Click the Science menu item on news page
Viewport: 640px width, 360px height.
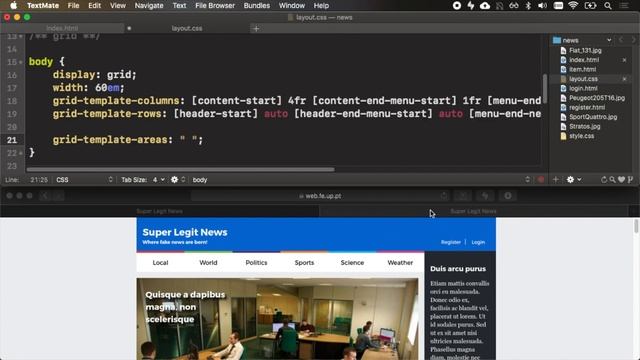pyautogui.click(x=352, y=262)
